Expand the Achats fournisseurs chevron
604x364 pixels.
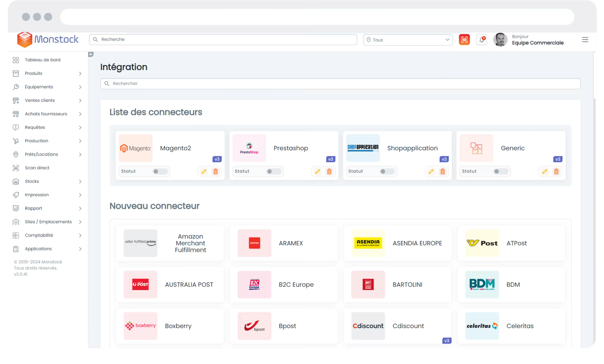pyautogui.click(x=80, y=114)
